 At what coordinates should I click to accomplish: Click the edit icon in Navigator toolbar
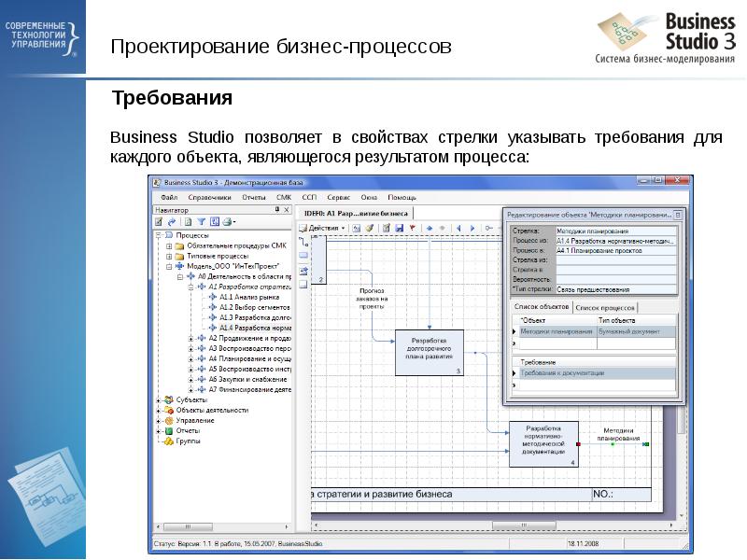pos(159,222)
